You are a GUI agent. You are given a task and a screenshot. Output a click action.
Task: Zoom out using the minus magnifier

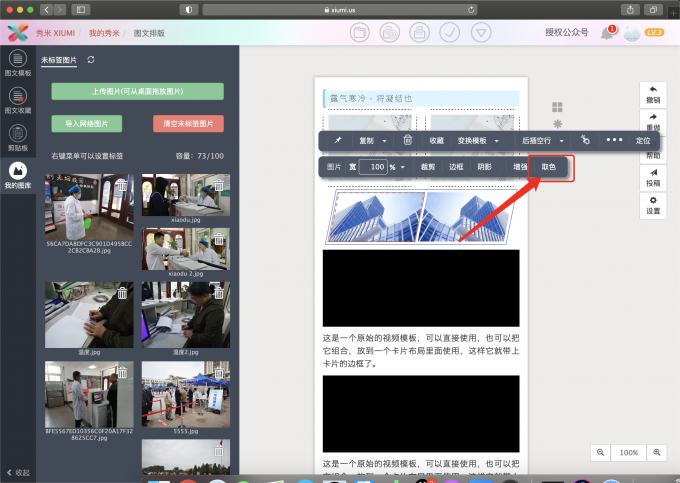[x=600, y=453]
